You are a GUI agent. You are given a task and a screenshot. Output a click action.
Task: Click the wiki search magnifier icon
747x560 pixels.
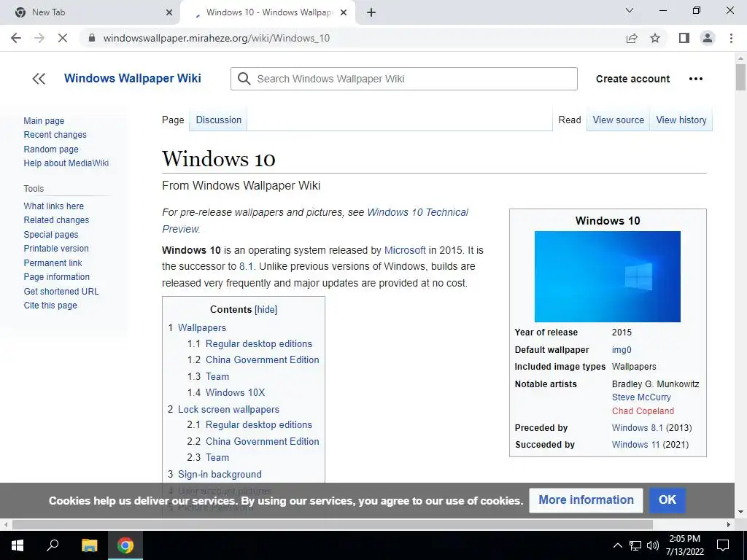(x=244, y=79)
